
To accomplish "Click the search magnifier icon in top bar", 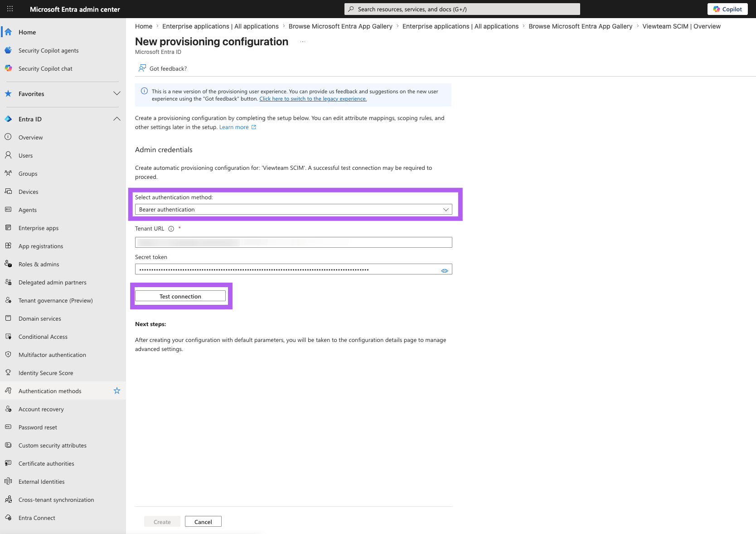I will click(351, 9).
